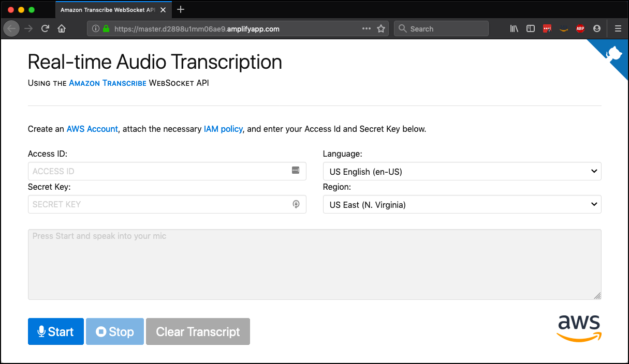Click the Stop button

[115, 331]
